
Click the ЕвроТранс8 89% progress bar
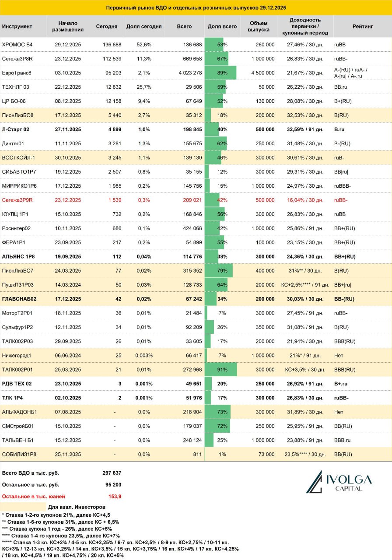click(220, 73)
